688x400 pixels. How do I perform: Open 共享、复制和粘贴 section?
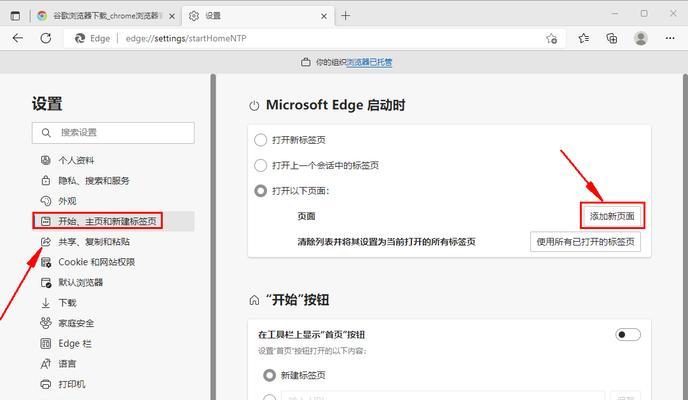(x=113, y=242)
